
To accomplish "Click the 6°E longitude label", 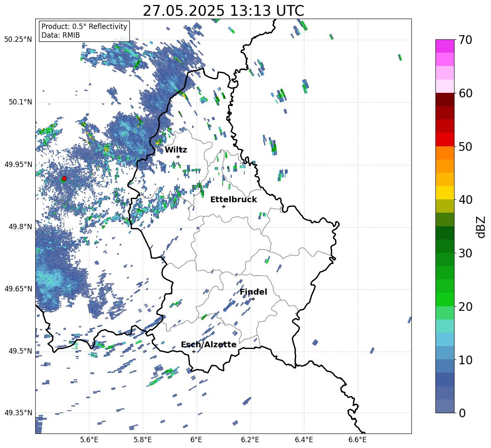I will [196, 440].
